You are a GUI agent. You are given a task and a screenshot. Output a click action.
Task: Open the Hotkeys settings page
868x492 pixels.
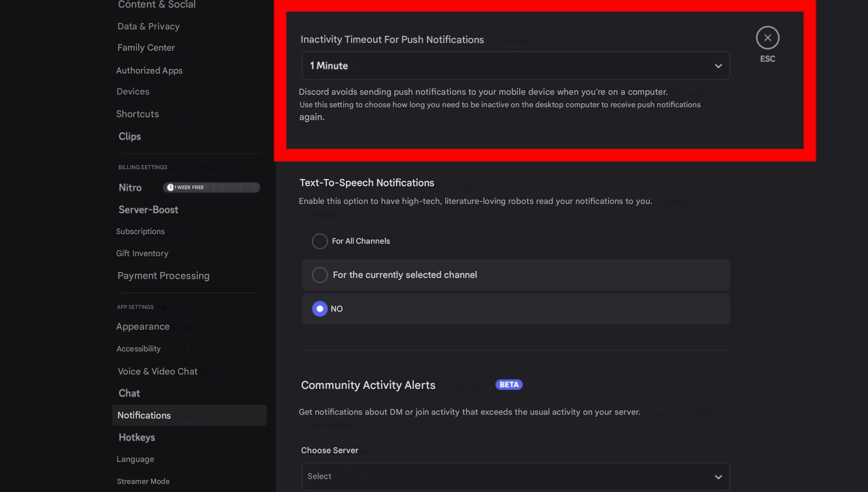pyautogui.click(x=137, y=437)
